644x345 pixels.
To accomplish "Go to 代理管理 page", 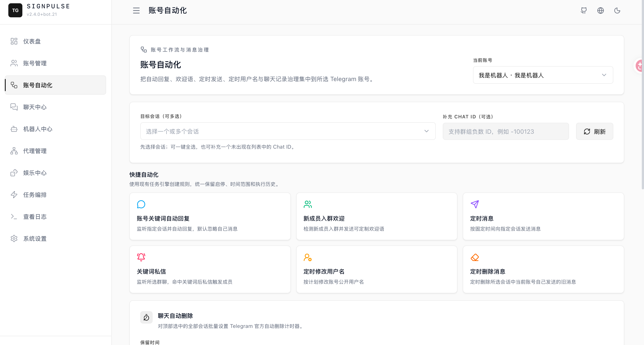I will 55,151.
